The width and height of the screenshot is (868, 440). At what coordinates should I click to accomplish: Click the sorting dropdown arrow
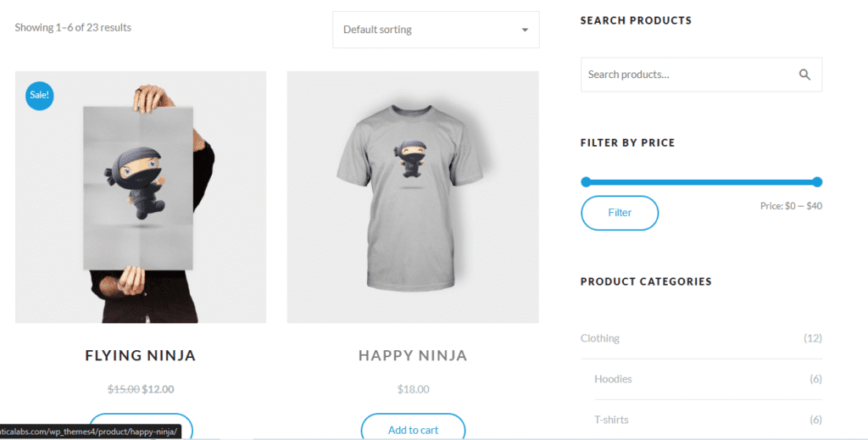coord(525,30)
